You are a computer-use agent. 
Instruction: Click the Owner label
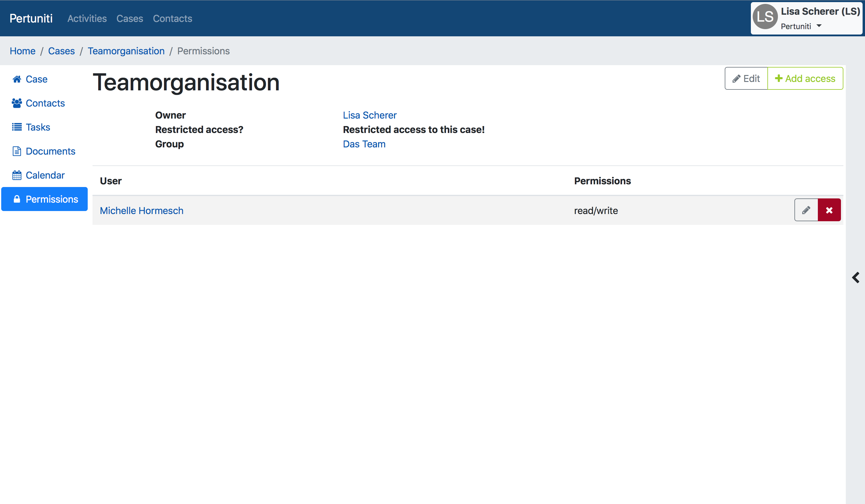[x=170, y=115]
